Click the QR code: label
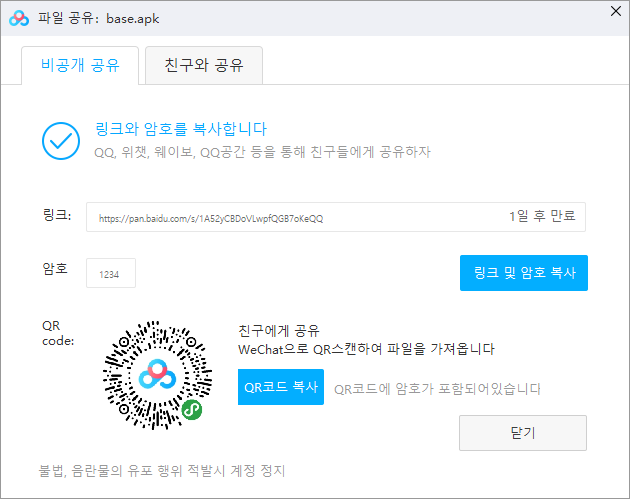This screenshot has width=630, height=499. pos(58,333)
